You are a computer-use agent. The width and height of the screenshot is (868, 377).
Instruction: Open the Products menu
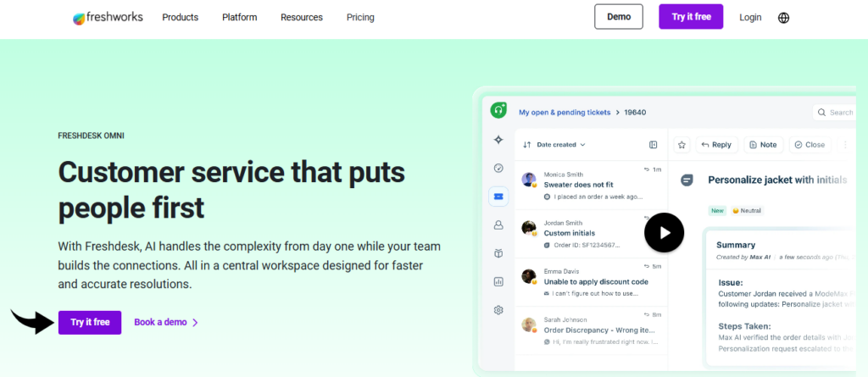pos(180,18)
